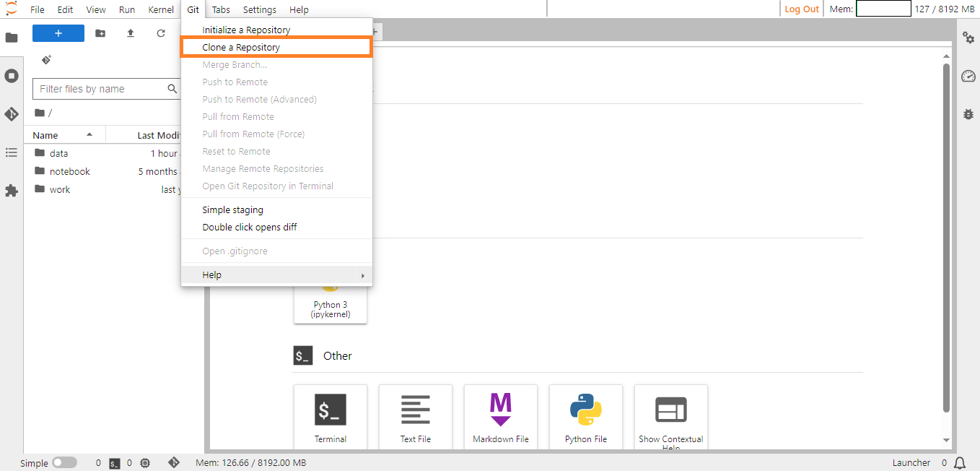Image resolution: width=980 pixels, height=471 pixels.
Task: Choose Clone a Repository
Action: pos(276,47)
